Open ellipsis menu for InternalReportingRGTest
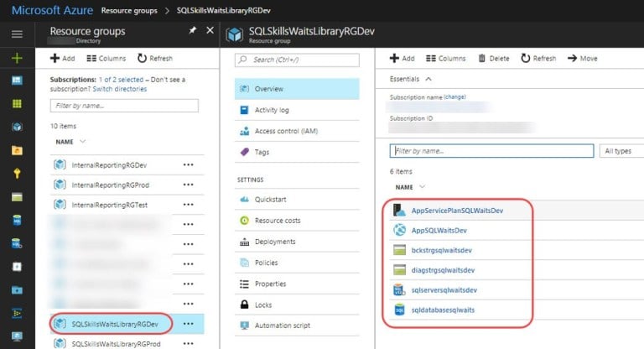This screenshot has height=349, width=644. point(188,205)
